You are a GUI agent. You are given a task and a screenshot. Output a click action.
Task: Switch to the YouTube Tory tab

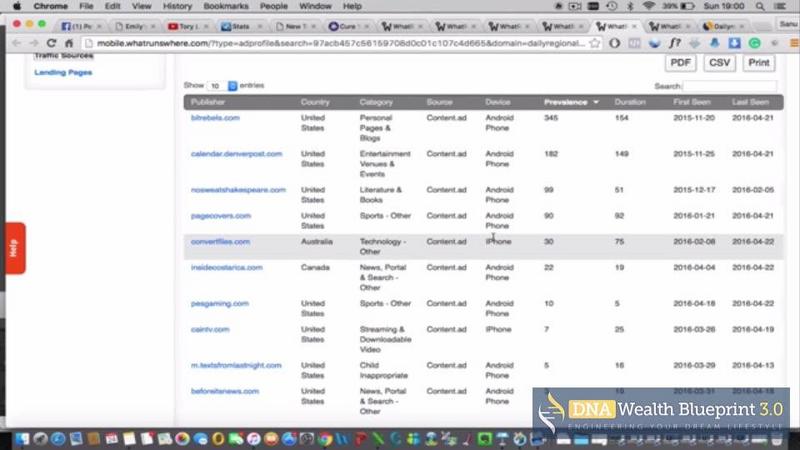click(187, 26)
